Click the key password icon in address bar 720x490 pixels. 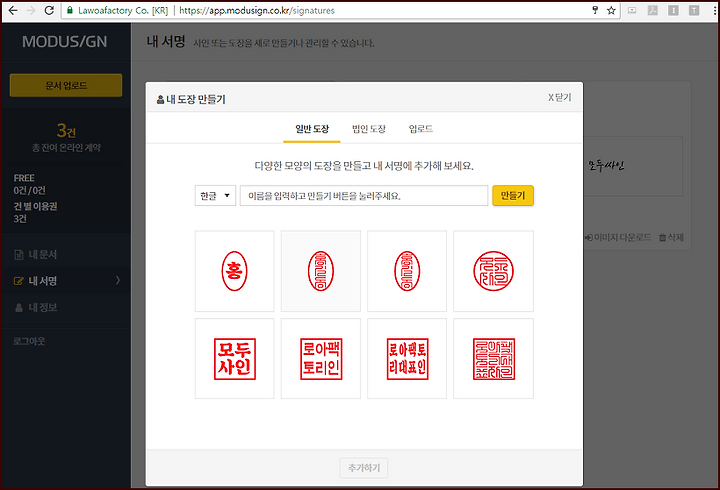click(595, 10)
